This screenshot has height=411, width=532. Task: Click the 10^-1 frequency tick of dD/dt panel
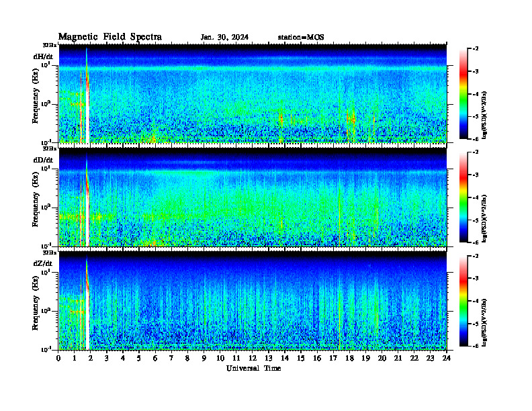point(46,246)
